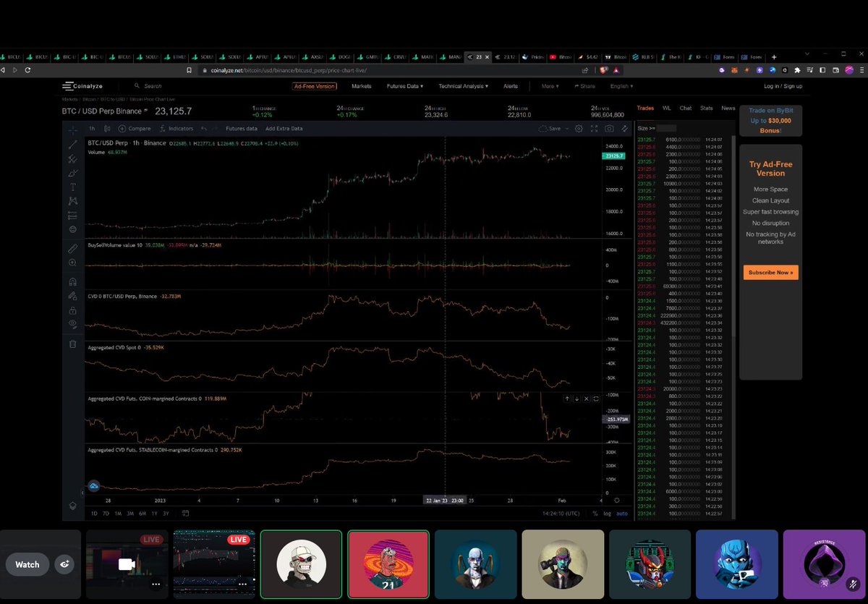Select the 1D date range
This screenshot has height=604, width=868.
click(94, 514)
